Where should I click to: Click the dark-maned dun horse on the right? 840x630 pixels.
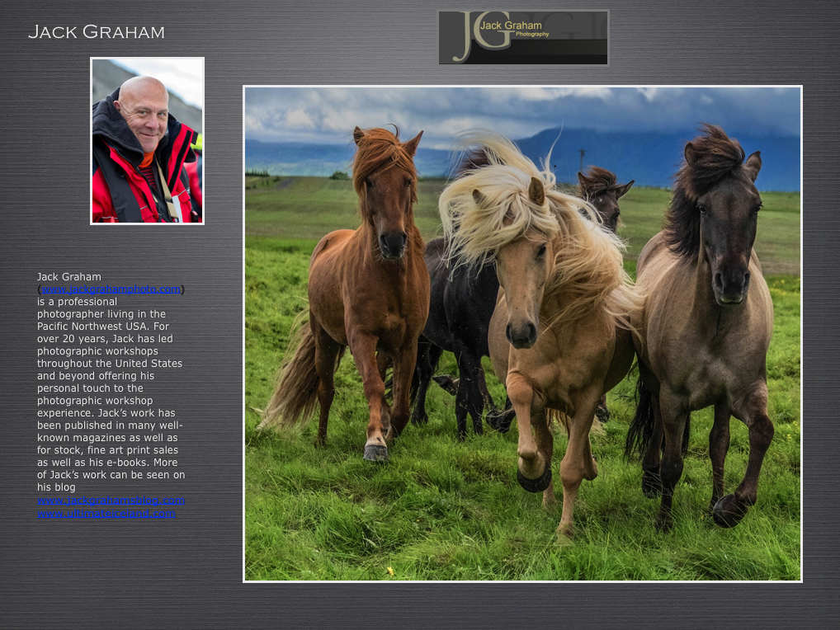coord(710,313)
